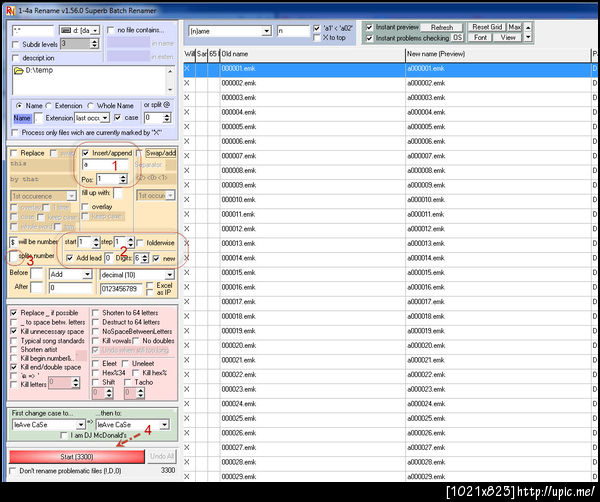Enable the no file contains checkbox

coord(111,30)
